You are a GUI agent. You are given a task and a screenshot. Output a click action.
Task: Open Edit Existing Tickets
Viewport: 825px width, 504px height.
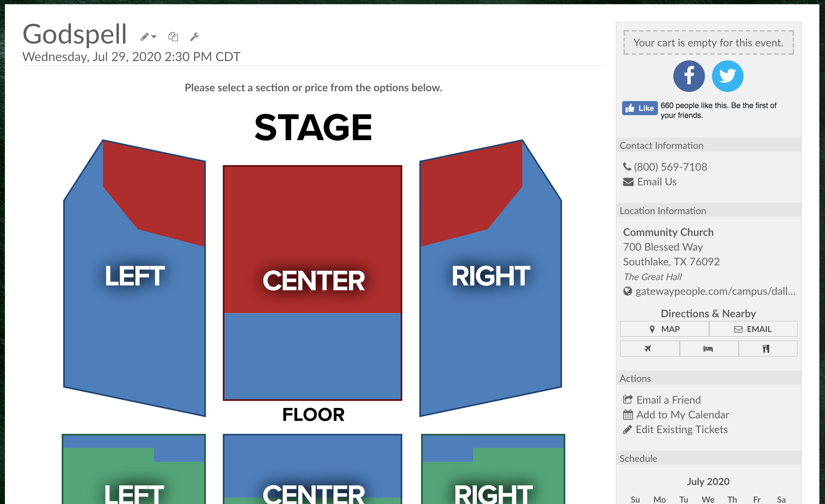[x=681, y=429]
